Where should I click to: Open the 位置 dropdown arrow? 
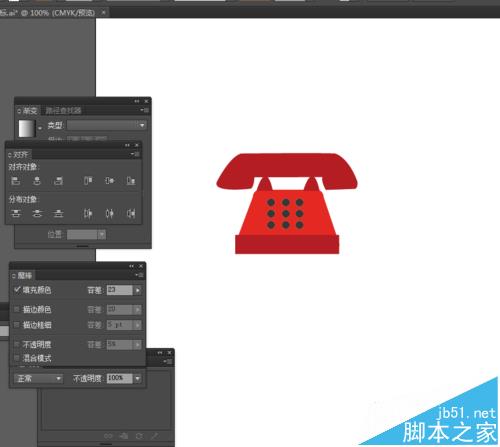point(102,235)
